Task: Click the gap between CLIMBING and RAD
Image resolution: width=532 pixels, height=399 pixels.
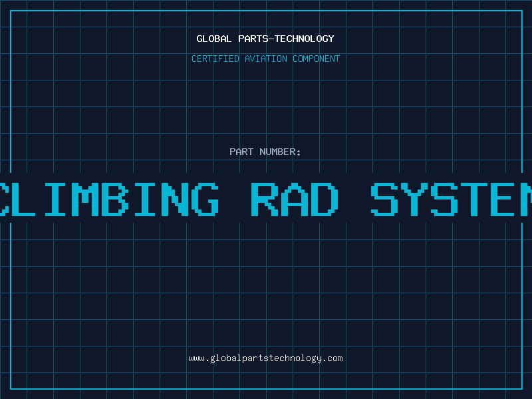Action: click(x=234, y=199)
